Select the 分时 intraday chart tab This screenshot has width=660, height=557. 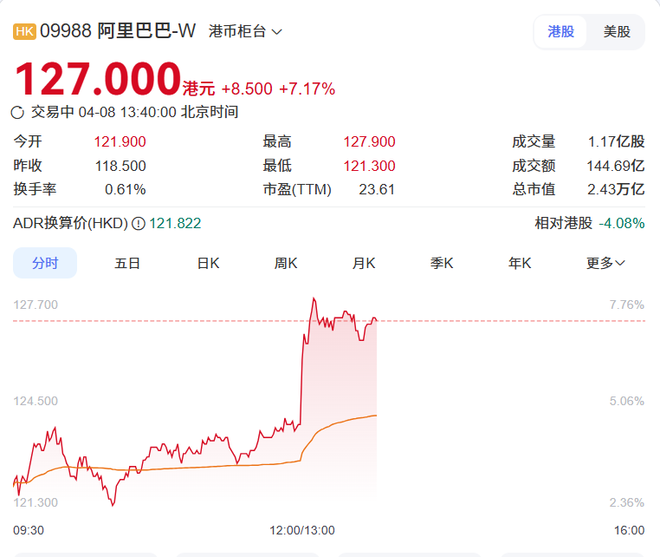coord(45,263)
